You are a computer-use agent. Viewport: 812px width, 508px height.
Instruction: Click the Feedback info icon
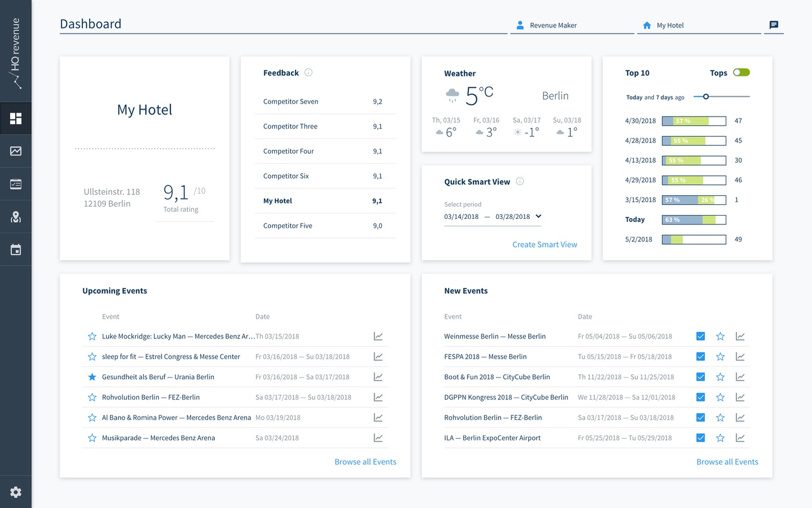308,72
